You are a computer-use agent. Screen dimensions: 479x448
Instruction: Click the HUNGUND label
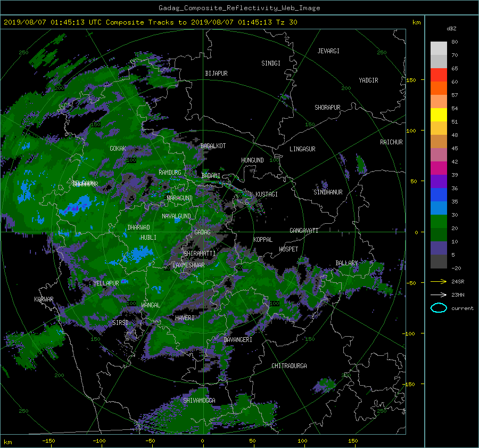click(252, 160)
